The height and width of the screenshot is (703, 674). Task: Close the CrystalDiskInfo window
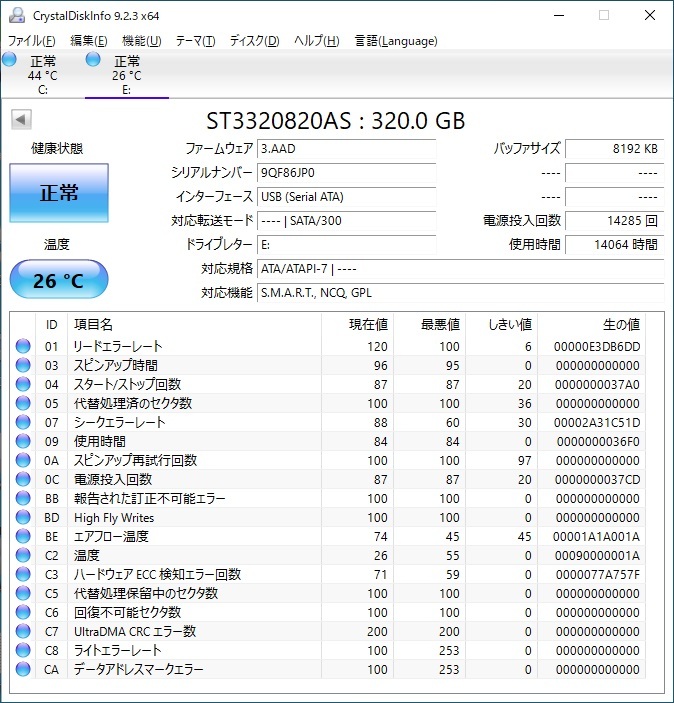650,16
